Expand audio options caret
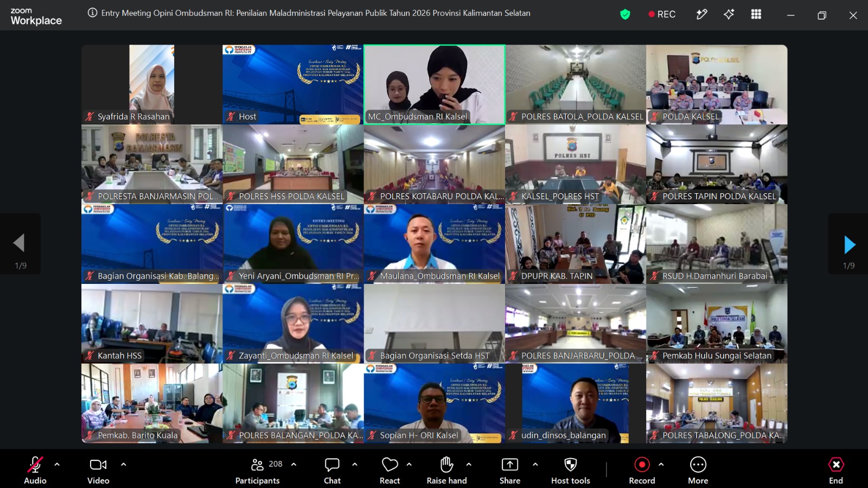 pos(57,465)
